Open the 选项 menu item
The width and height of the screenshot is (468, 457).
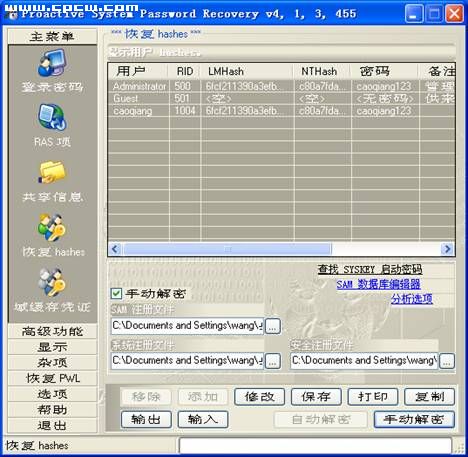click(52, 394)
